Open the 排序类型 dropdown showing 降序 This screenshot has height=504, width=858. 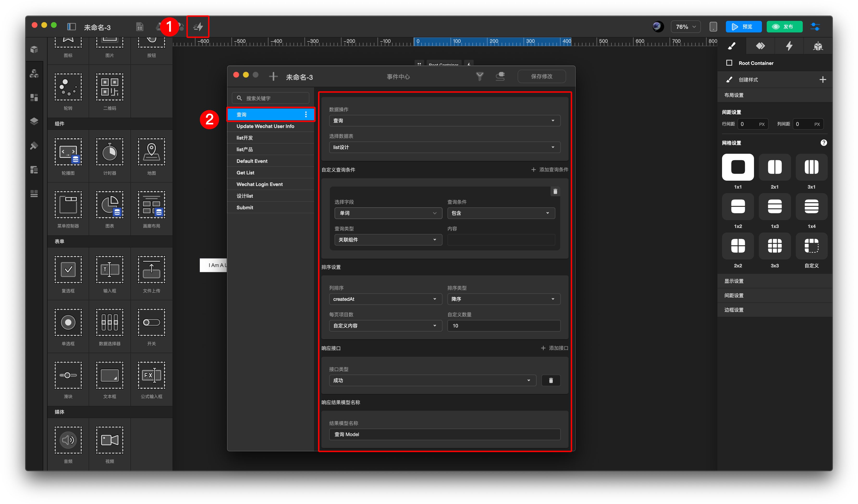(504, 299)
